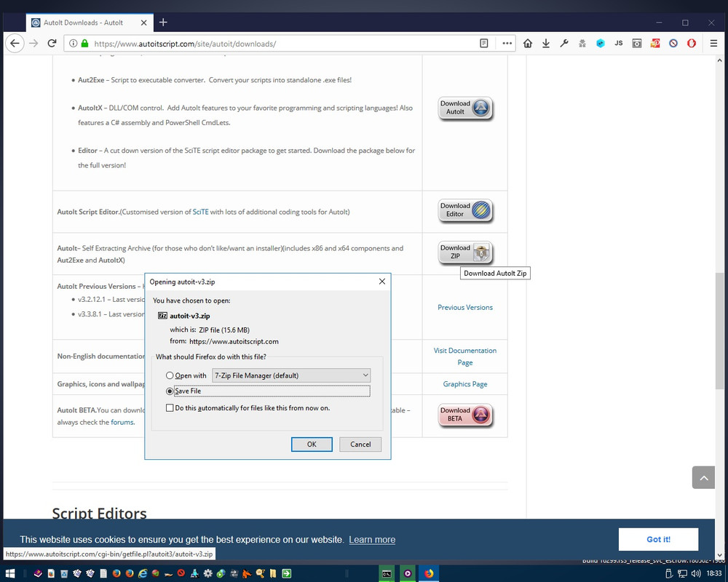The width and height of the screenshot is (728, 582).
Task: Click the Download ZIP image button
Action: pos(465,252)
